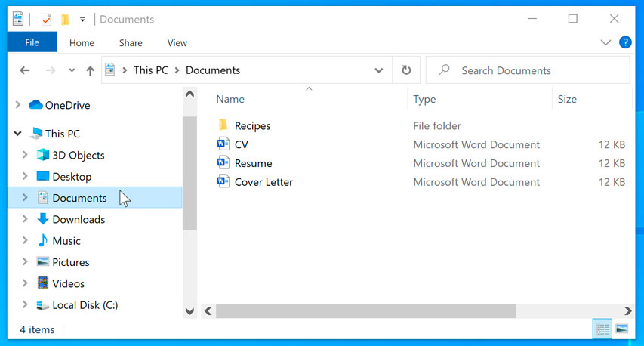Click the file list scroll-right arrow
The height and width of the screenshot is (346, 644).
(x=627, y=311)
